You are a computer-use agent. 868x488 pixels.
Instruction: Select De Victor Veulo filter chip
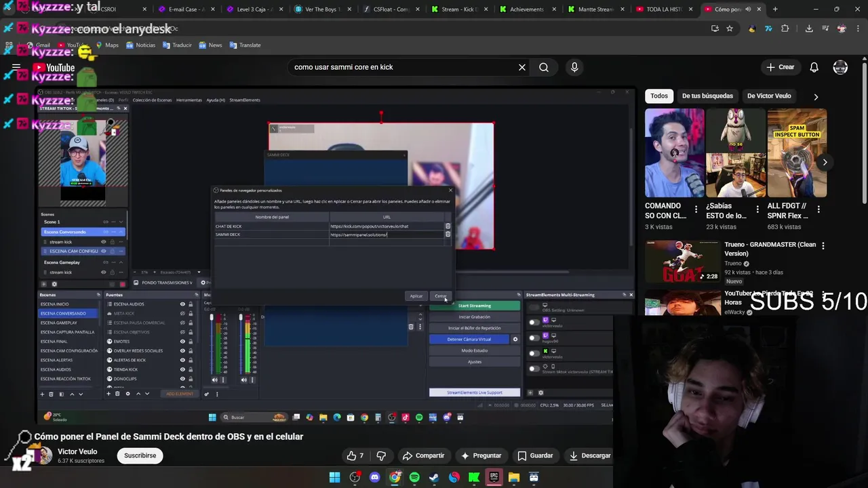[x=769, y=96]
